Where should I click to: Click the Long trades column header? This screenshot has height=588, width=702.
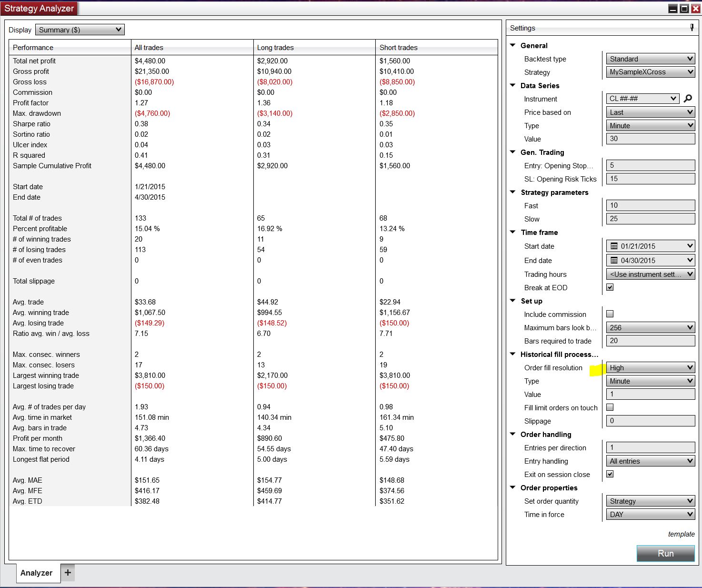pyautogui.click(x=315, y=48)
